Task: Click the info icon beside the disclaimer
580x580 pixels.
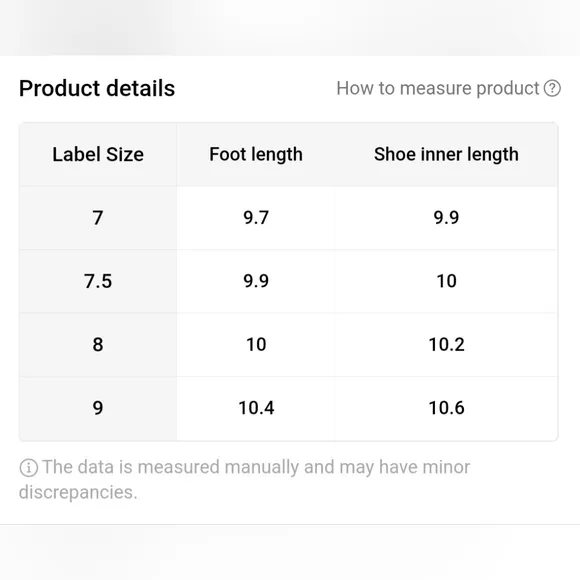Action: [x=28, y=468]
